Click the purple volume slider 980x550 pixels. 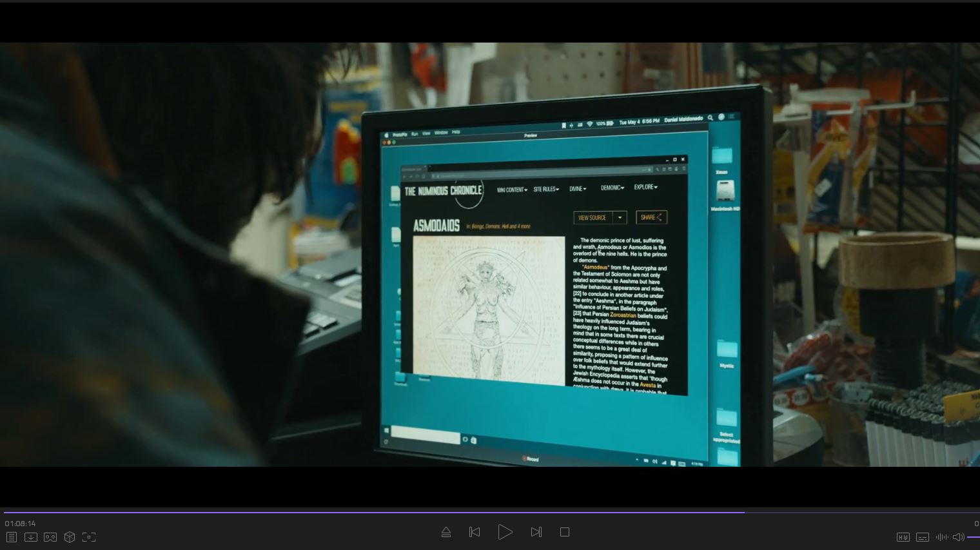pyautogui.click(x=974, y=537)
